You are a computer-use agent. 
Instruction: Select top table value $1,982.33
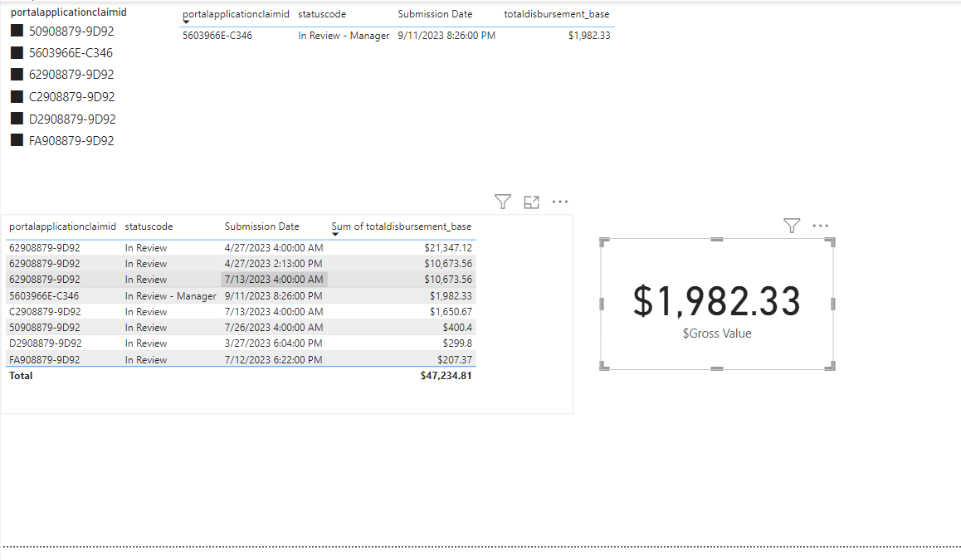(x=589, y=36)
